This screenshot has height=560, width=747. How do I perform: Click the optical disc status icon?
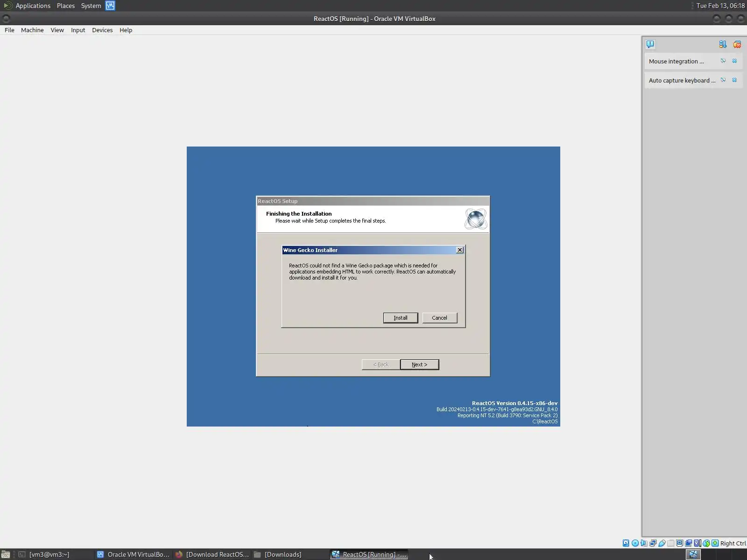[x=635, y=543]
